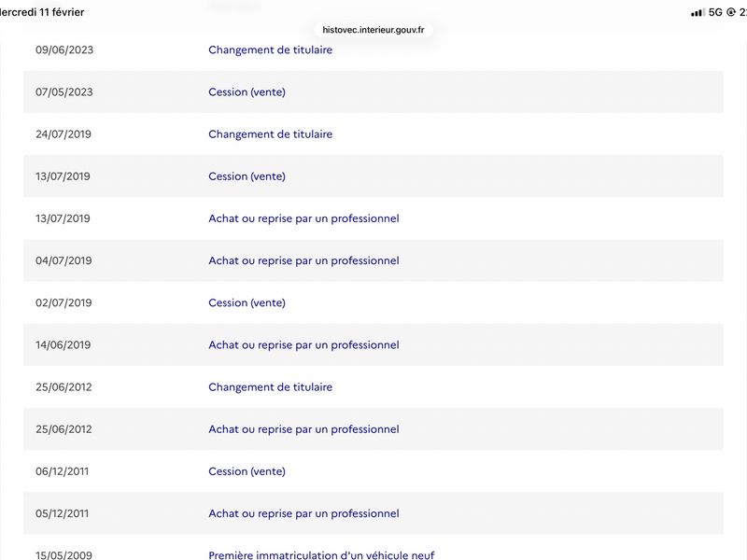Open the 04/07/2019 Achat ou reprise entry
The image size is (747, 560).
pyautogui.click(x=303, y=260)
